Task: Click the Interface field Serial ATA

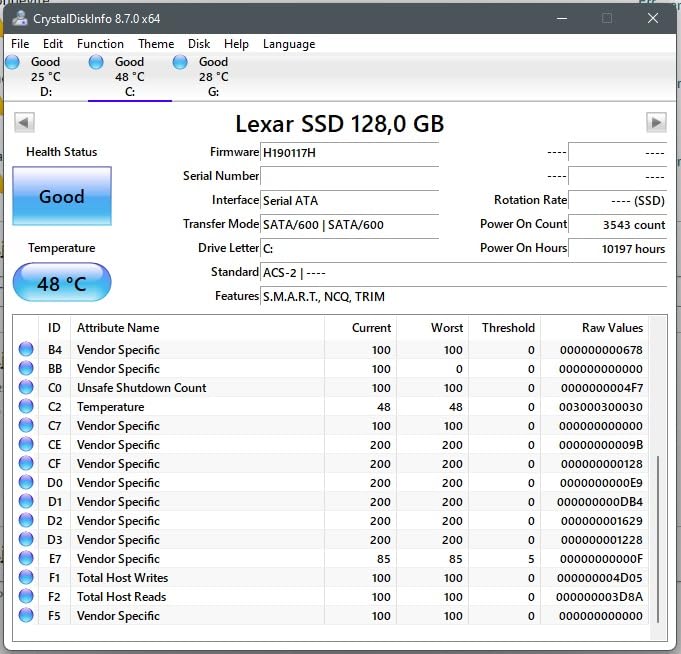Action: [349, 200]
